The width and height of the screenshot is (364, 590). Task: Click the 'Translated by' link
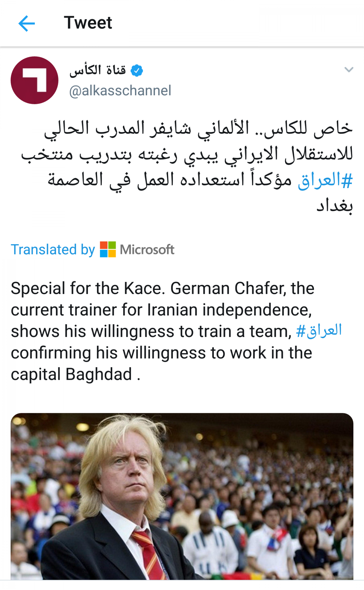(x=53, y=250)
